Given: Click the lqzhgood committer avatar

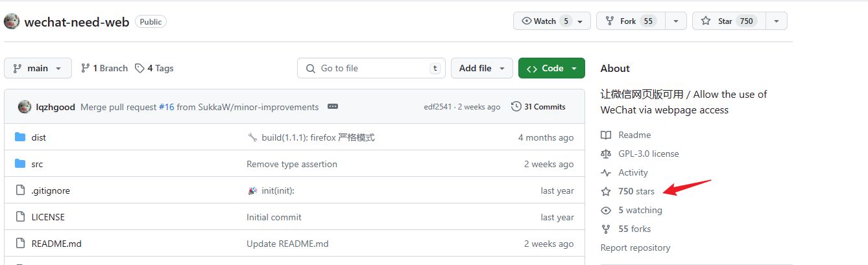Looking at the screenshot, I should (25, 107).
